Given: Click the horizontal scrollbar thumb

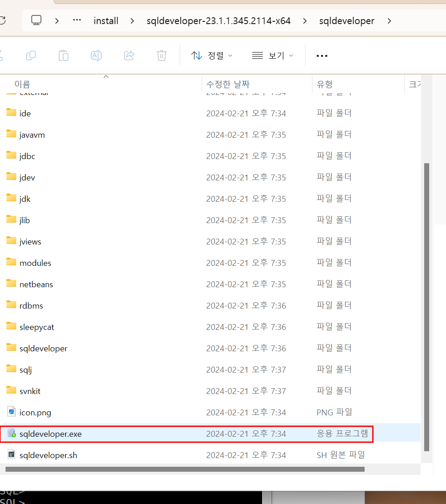Looking at the screenshot, I should pos(185,469).
